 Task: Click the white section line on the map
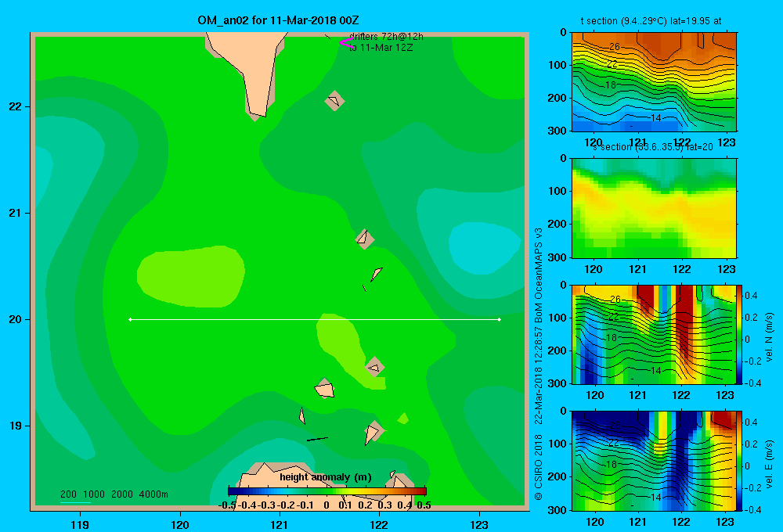tap(315, 319)
